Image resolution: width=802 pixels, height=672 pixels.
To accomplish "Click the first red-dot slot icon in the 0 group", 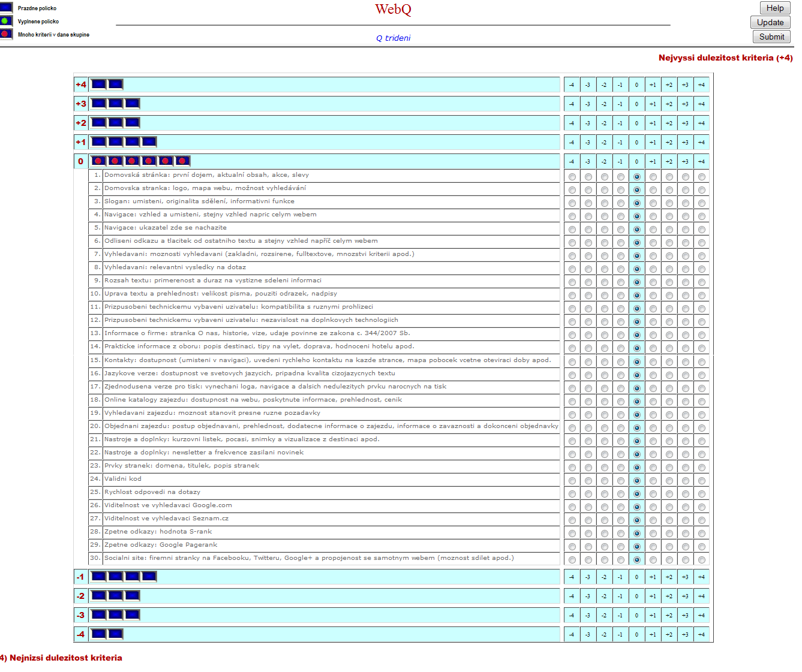I will point(99,161).
